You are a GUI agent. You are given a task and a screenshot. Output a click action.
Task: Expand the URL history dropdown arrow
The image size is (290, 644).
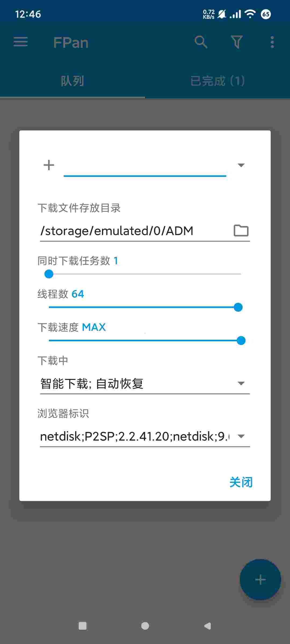click(x=241, y=165)
